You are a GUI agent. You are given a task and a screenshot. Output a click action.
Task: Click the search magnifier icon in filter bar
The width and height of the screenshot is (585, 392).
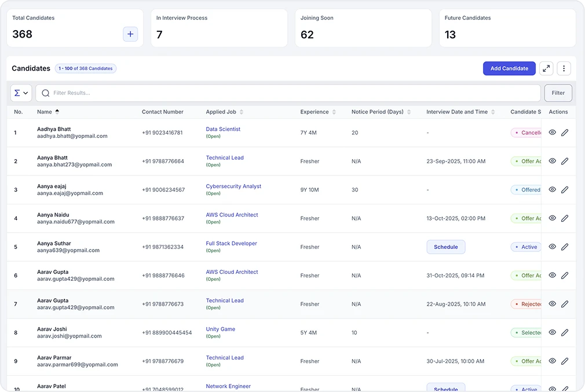[x=46, y=93]
